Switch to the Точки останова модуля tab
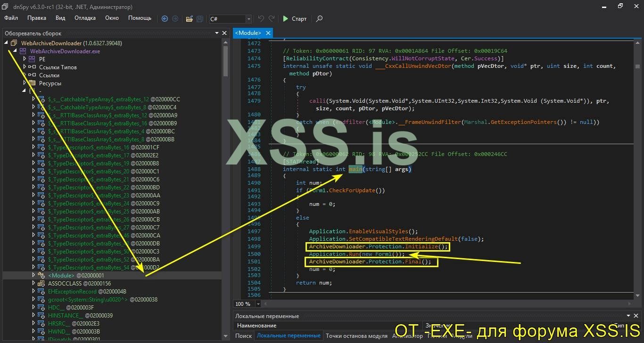This screenshot has width=644, height=343. coord(356,335)
